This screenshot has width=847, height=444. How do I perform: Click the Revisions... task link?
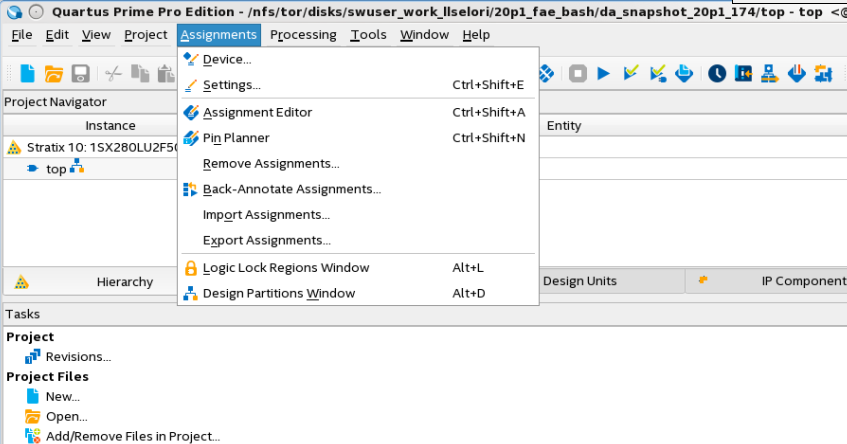click(x=78, y=357)
